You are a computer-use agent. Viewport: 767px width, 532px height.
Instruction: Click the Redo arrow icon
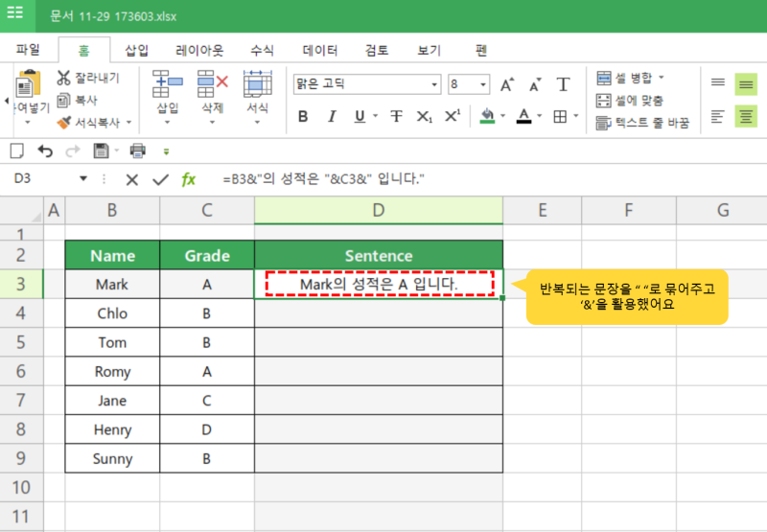click(x=73, y=151)
